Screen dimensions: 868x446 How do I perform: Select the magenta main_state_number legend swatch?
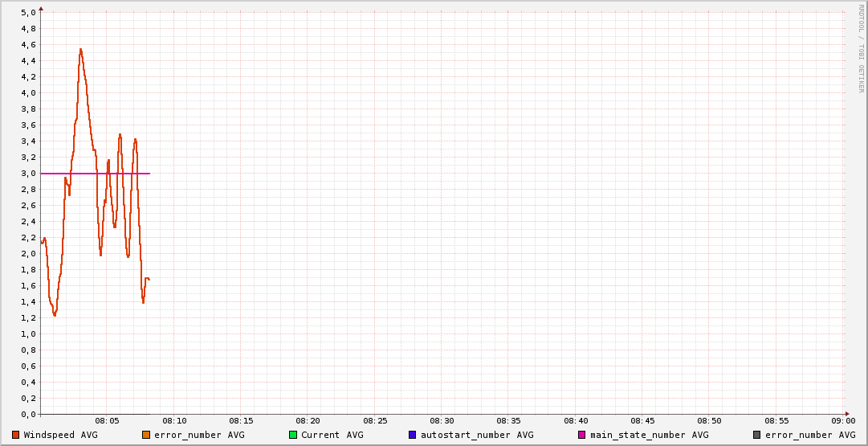point(582,435)
